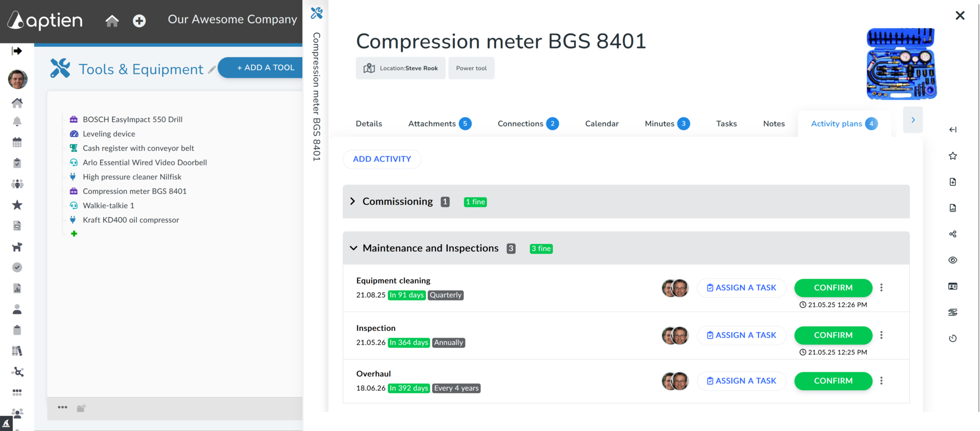Viewport: 980px width, 431px height.
Task: Close the Compression meter detail panel
Action: pyautogui.click(x=960, y=15)
